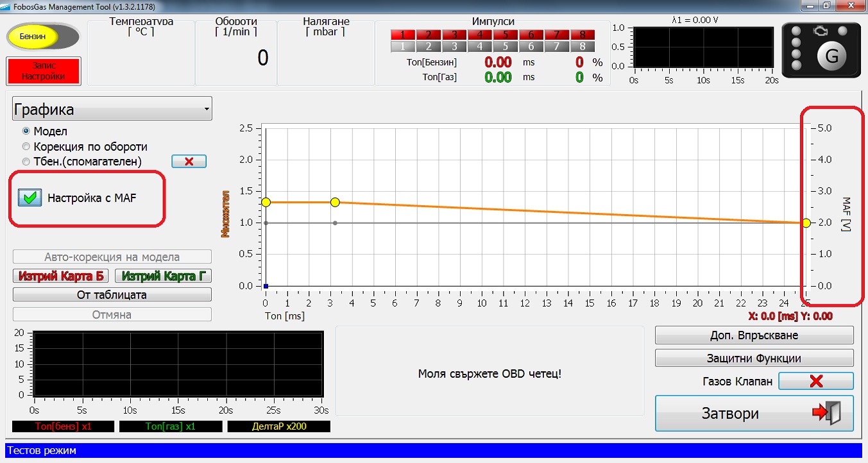Toggle the Настройка с MAF green checkmark
868x463 pixels.
[x=30, y=198]
